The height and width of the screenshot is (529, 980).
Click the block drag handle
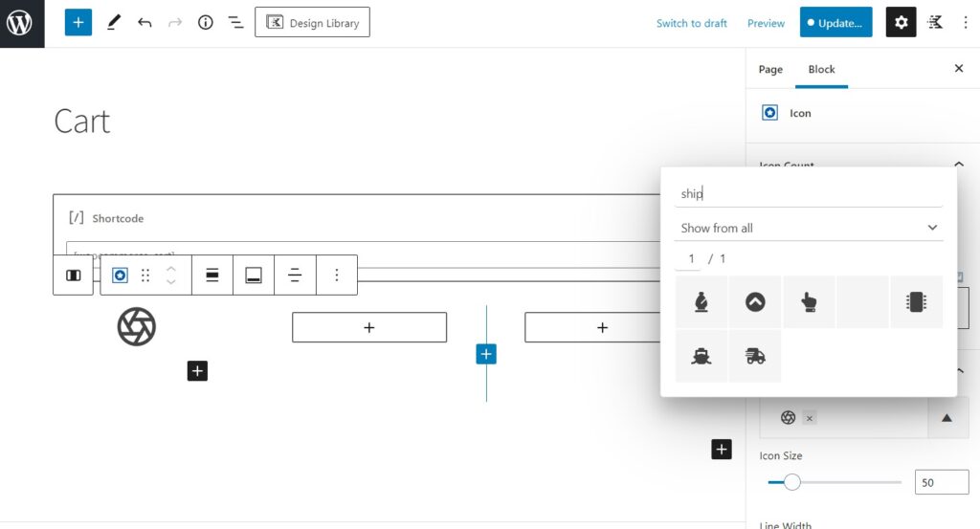(x=145, y=275)
